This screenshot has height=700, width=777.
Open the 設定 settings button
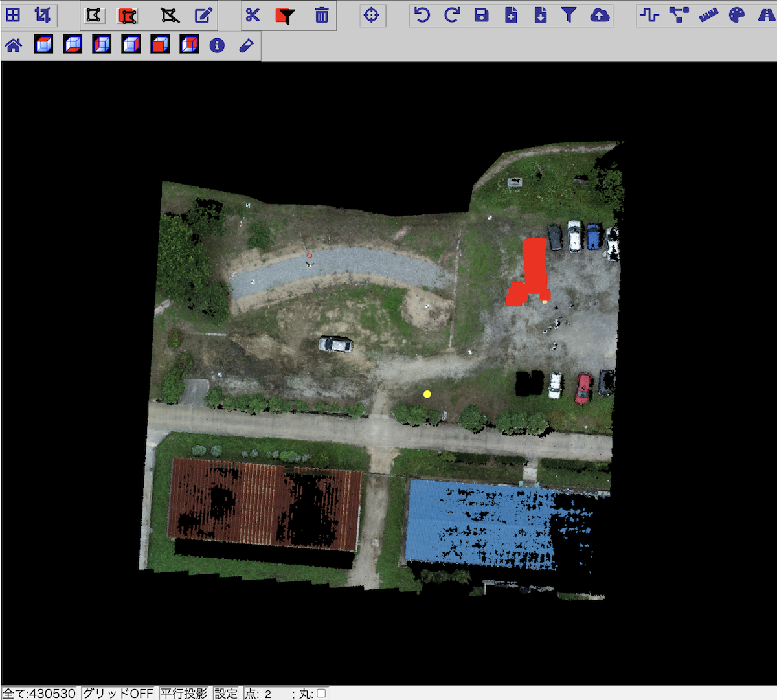tap(226, 694)
